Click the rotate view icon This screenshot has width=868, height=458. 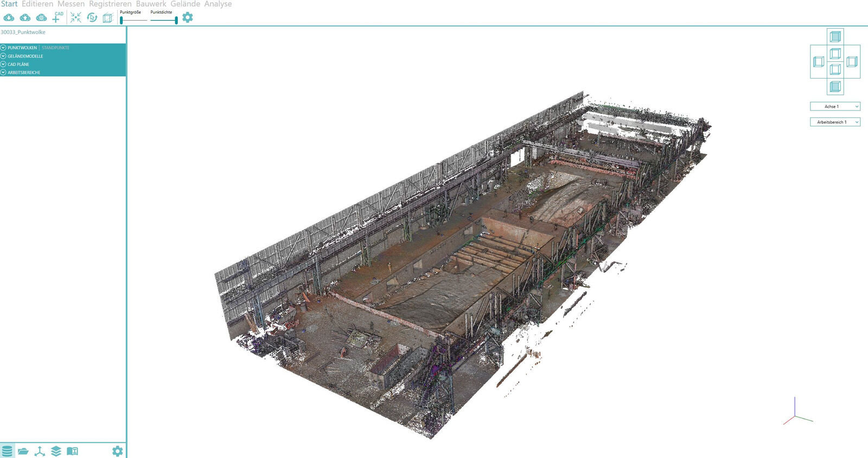click(x=92, y=18)
